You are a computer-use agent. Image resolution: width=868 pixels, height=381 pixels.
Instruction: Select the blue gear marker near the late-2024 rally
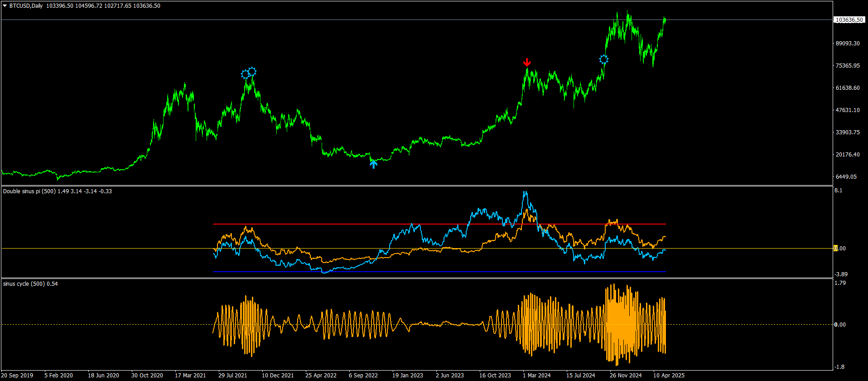603,59
